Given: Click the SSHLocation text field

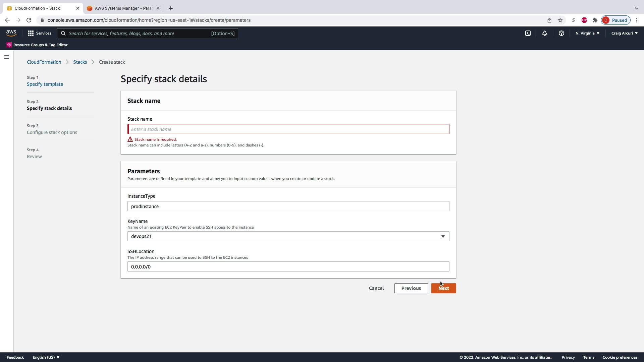Looking at the screenshot, I should (x=288, y=267).
